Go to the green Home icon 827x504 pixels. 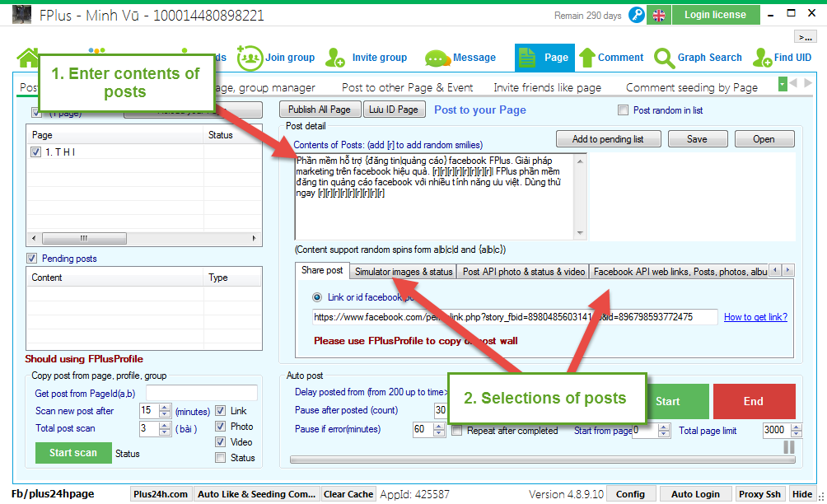28,58
